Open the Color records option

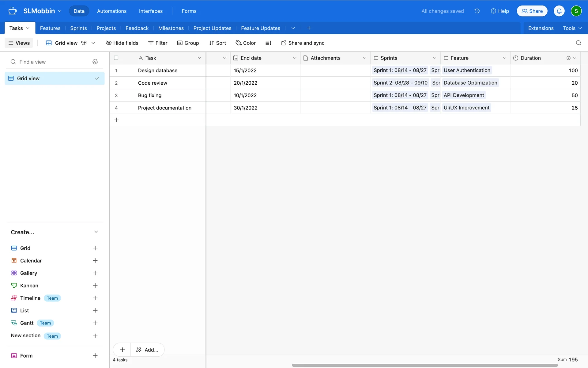(246, 43)
